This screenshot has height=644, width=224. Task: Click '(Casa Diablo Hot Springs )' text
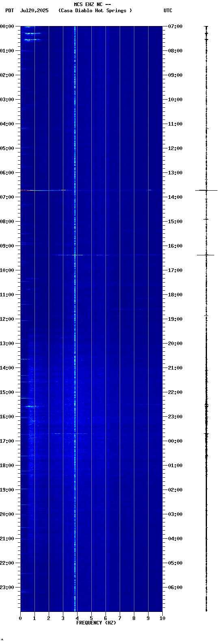point(95,11)
